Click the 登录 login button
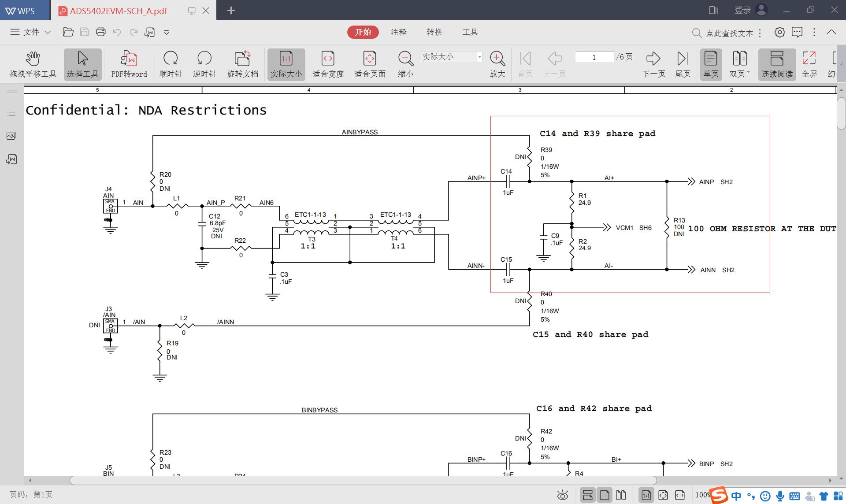The height and width of the screenshot is (504, 846). 743,10
